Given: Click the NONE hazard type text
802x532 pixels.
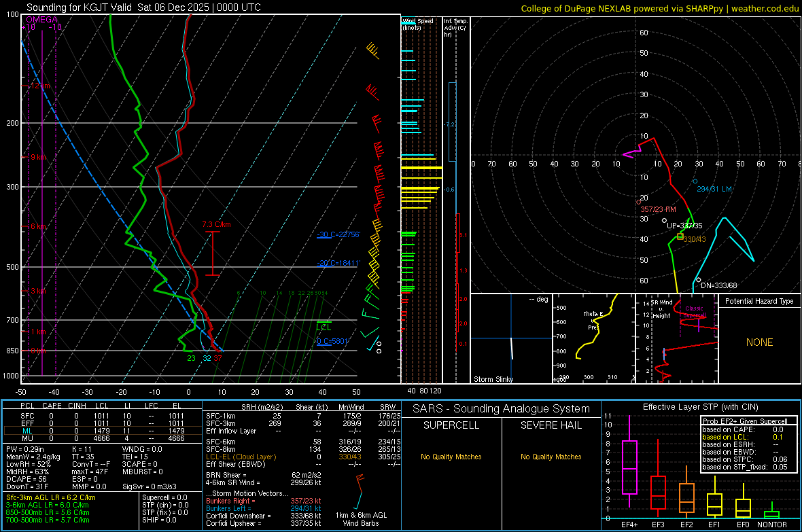Looking at the screenshot, I should point(760,342).
